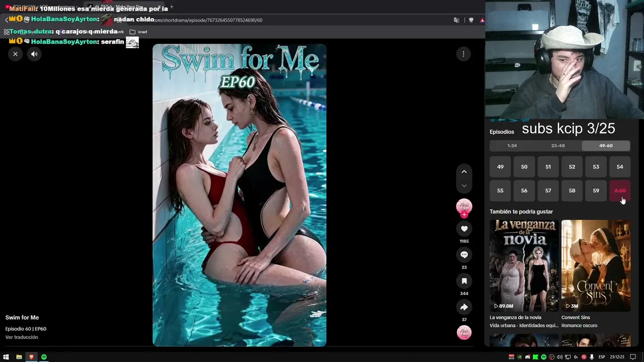Open episode 57

pyautogui.click(x=548, y=191)
